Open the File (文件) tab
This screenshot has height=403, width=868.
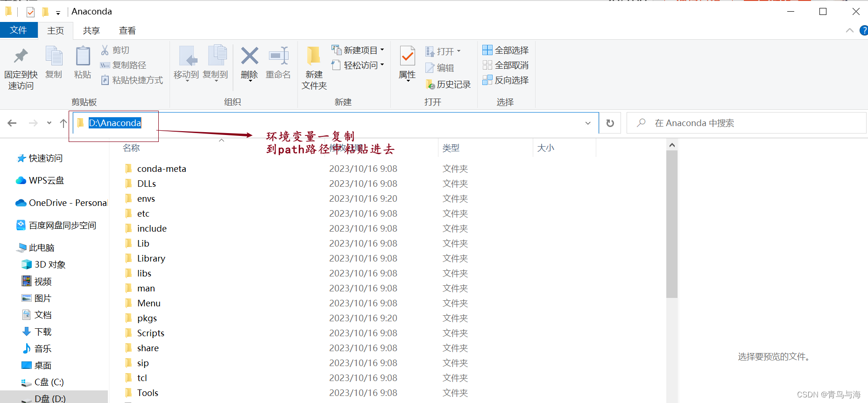19,30
